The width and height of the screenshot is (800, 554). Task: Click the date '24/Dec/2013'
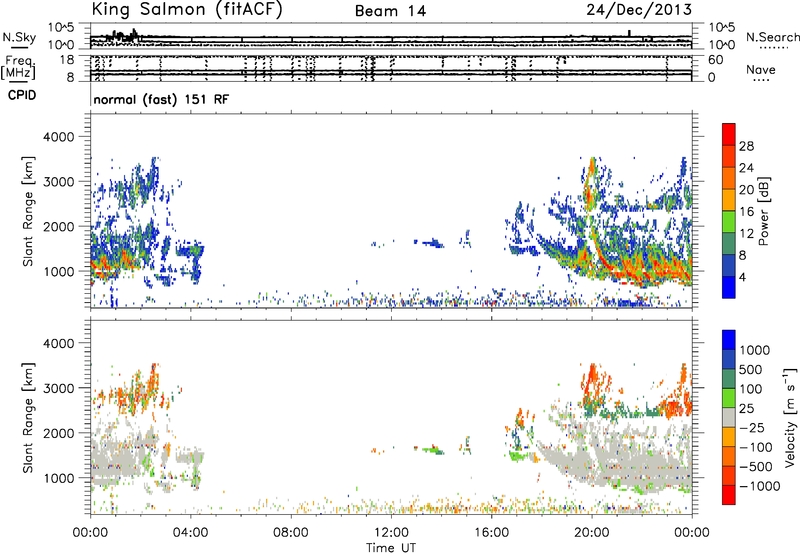click(639, 10)
